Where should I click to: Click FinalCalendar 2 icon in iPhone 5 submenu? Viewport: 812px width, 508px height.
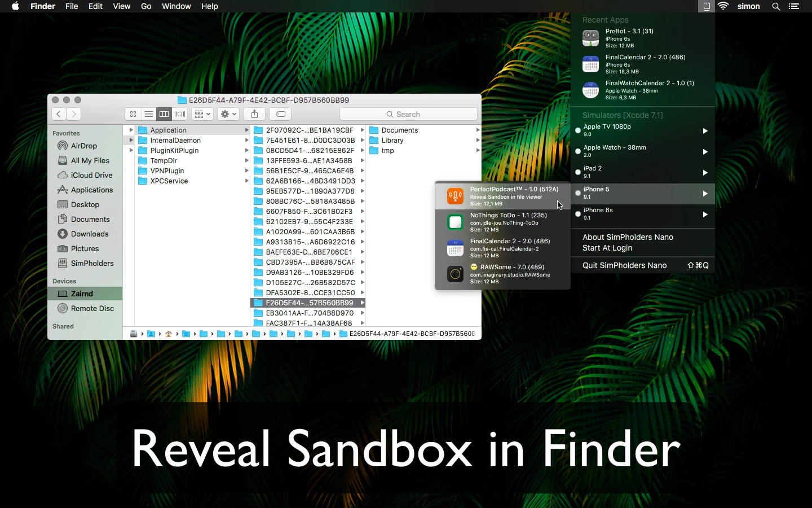[455, 248]
